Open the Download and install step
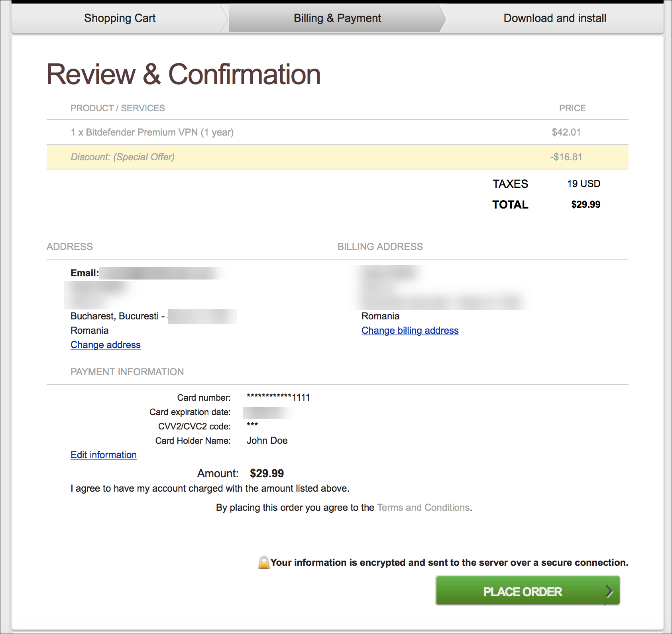Image resolution: width=672 pixels, height=634 pixels. (x=554, y=18)
